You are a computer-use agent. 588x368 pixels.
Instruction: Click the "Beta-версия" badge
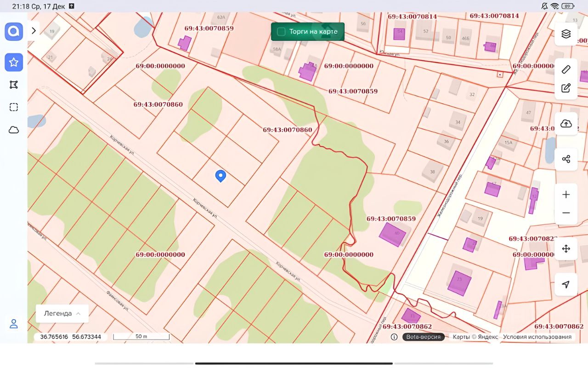[x=424, y=337]
